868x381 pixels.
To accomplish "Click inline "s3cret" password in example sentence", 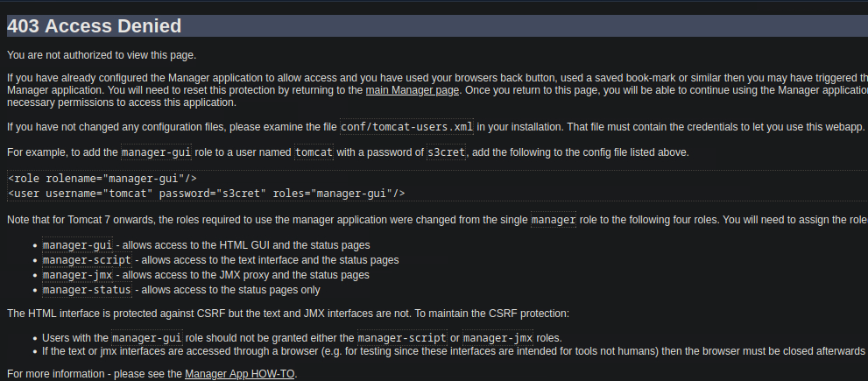I will click(x=447, y=152).
